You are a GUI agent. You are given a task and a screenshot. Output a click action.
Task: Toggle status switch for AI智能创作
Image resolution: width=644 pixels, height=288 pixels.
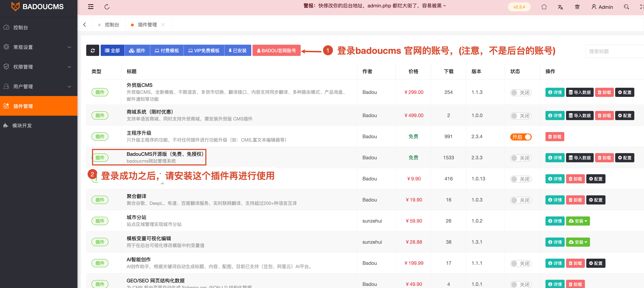pos(521,264)
